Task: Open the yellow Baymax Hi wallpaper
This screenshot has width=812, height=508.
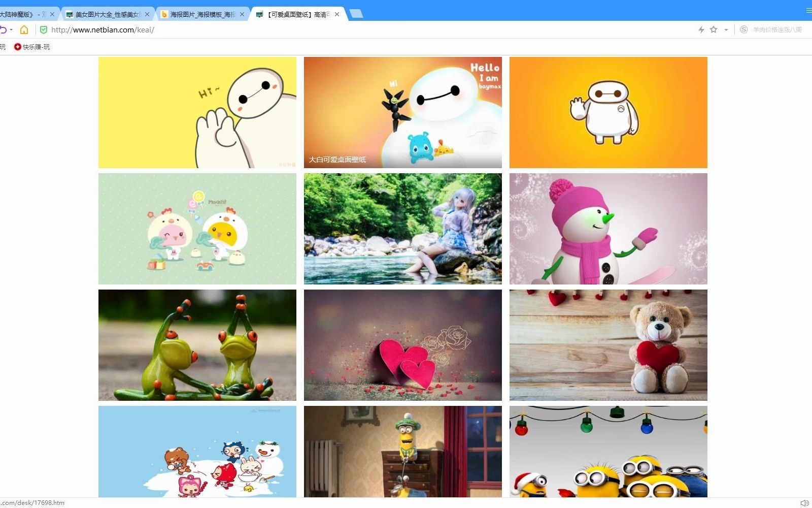Action: [x=197, y=112]
